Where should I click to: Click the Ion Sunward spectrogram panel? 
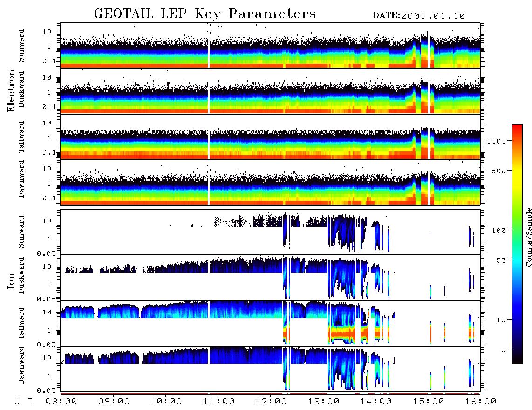pos(270,232)
